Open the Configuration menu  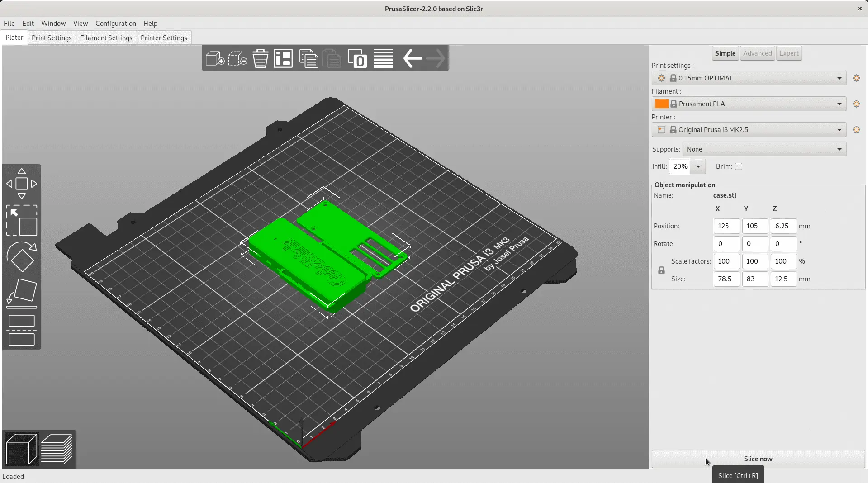tap(116, 24)
